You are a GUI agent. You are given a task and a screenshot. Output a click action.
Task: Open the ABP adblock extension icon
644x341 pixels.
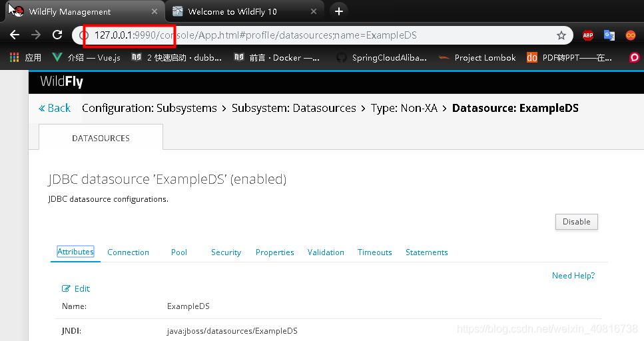(x=588, y=35)
